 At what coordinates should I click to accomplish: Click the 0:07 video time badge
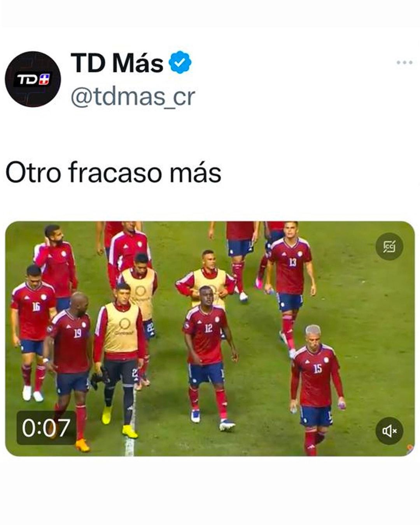(46, 427)
